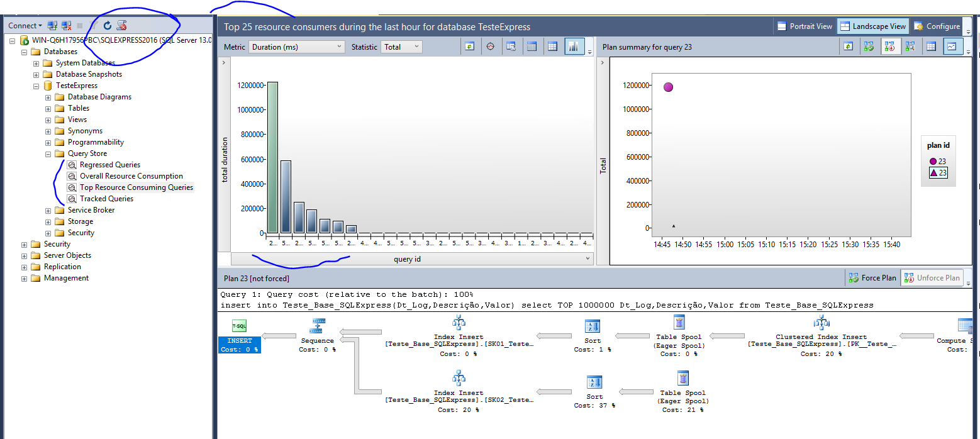Click the Force Plan button
This screenshot has height=439, width=980.
[872, 277]
